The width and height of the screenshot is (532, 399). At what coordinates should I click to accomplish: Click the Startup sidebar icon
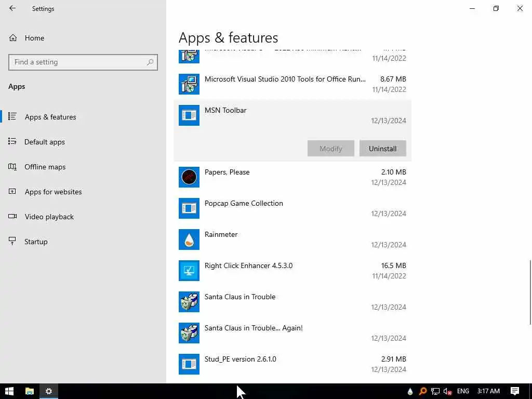(12, 241)
